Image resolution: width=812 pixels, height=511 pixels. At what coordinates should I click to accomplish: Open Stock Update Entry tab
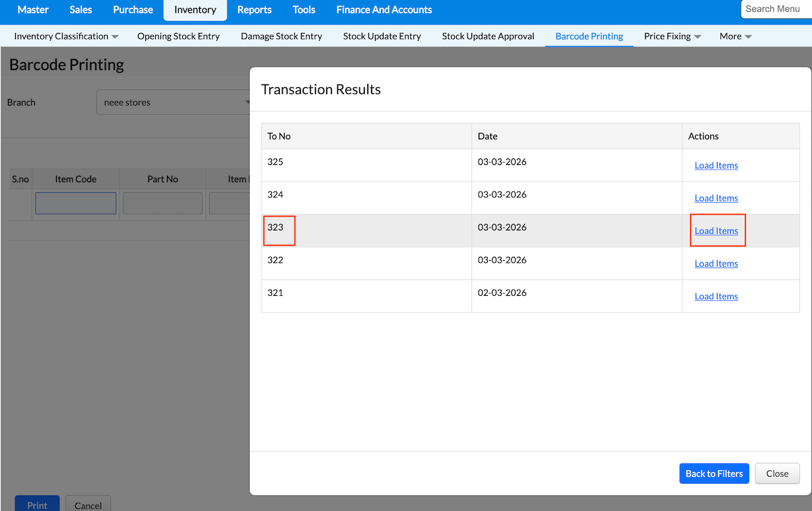(382, 36)
